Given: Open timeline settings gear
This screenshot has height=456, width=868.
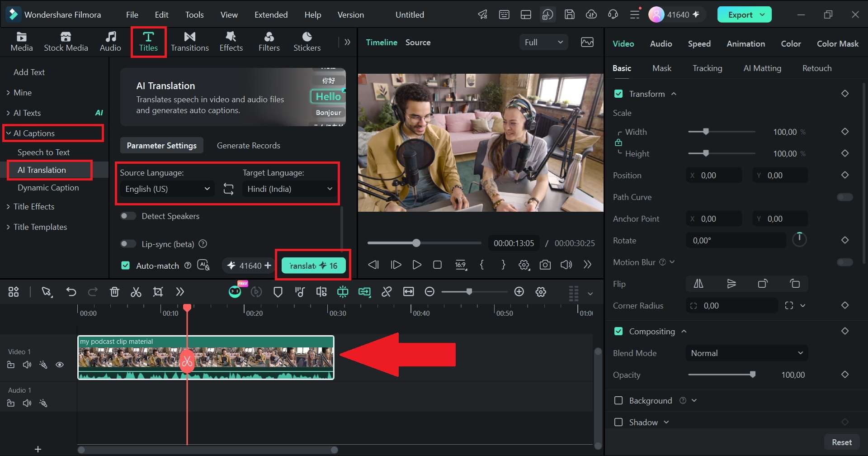Looking at the screenshot, I should click(541, 292).
